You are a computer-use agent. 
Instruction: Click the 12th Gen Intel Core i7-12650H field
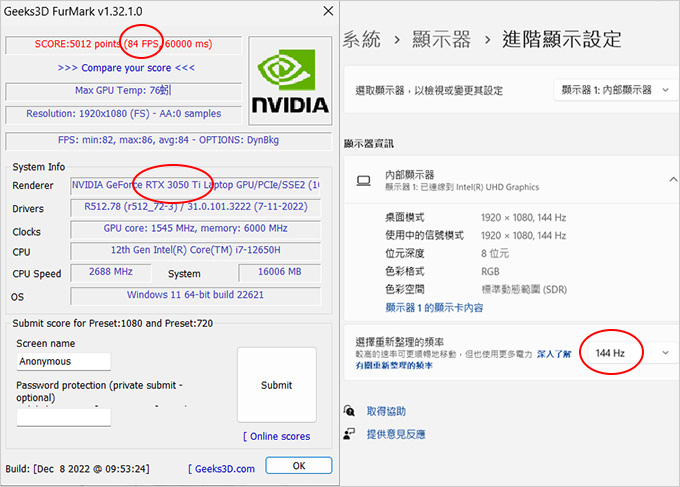pyautogui.click(x=196, y=250)
